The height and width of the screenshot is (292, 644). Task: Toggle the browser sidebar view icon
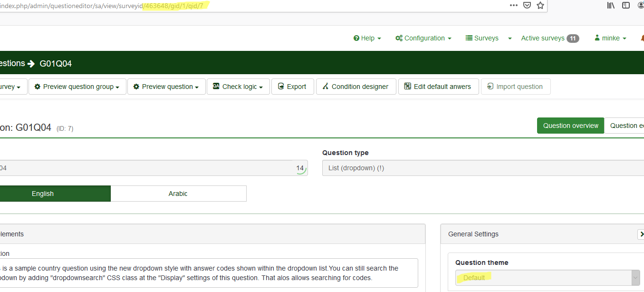pos(626,6)
